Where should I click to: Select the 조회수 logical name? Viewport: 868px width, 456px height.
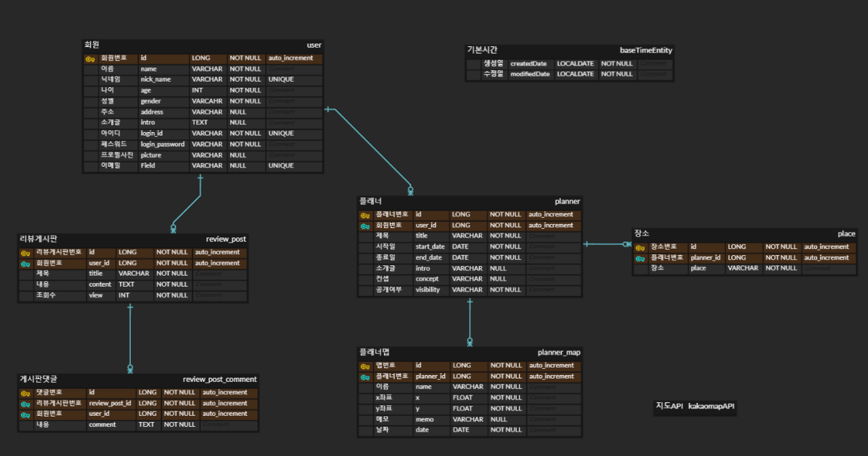coord(46,295)
